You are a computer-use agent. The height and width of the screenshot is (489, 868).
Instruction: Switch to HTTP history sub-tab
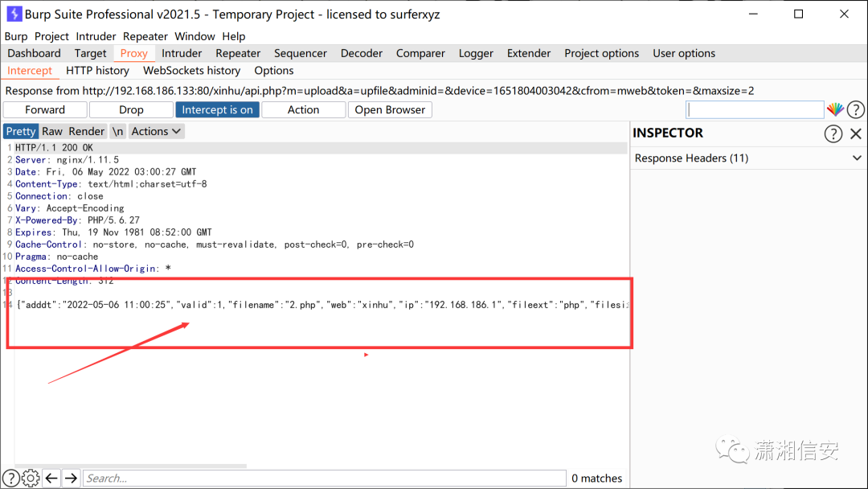97,70
